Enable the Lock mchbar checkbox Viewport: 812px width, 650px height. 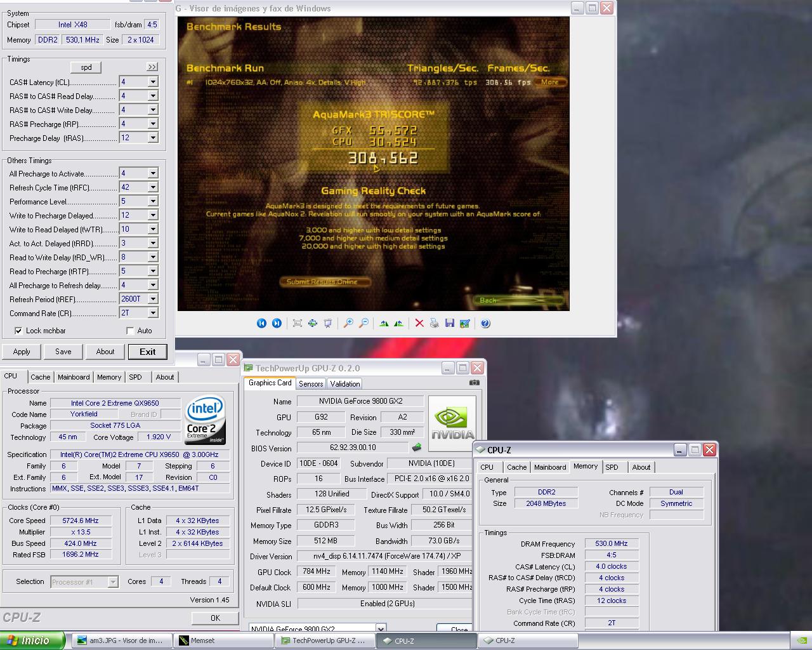18,331
